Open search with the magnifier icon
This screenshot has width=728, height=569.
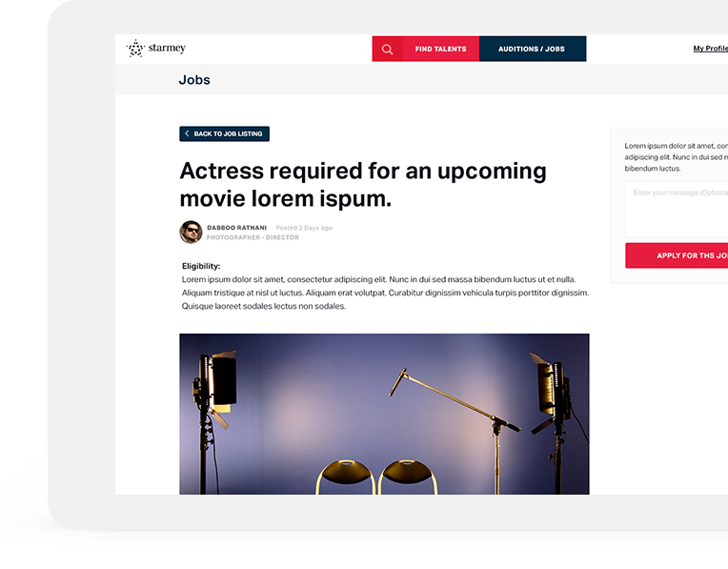click(x=387, y=49)
